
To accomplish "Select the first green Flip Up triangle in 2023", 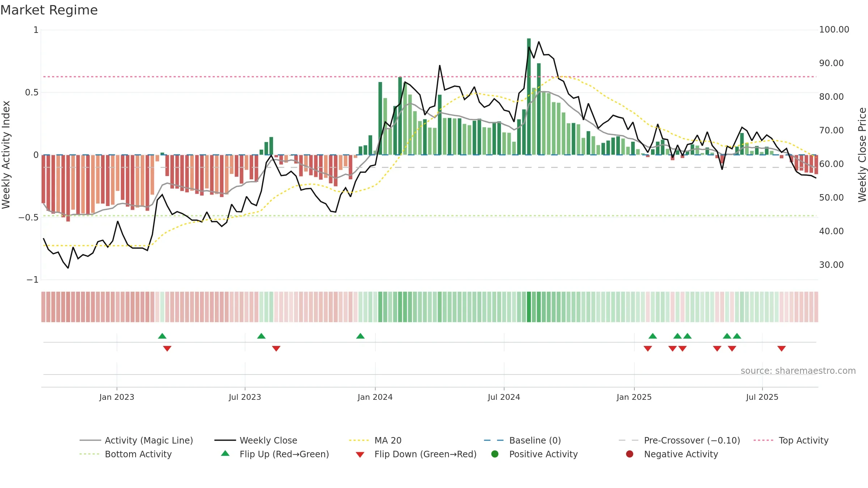I will click(162, 336).
